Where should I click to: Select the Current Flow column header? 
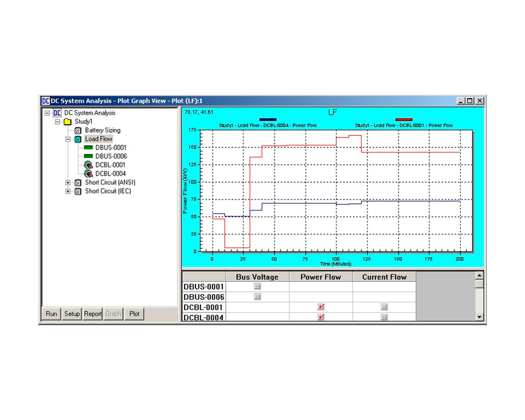click(x=384, y=277)
